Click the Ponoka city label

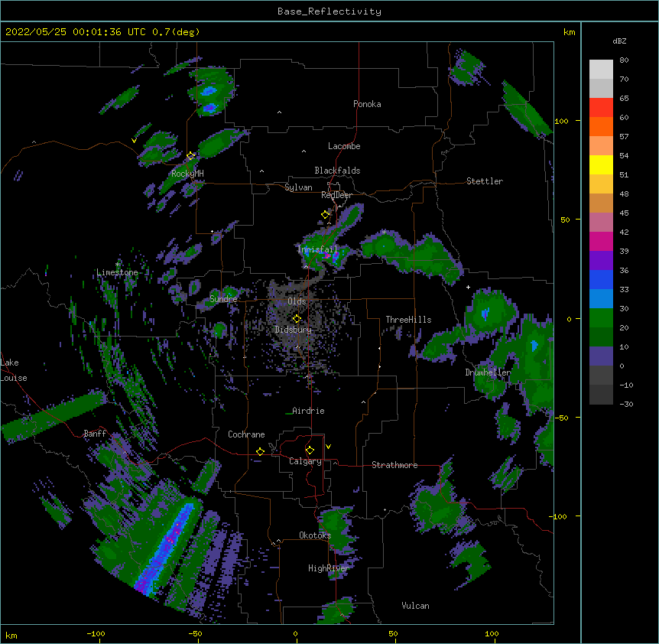coord(367,104)
